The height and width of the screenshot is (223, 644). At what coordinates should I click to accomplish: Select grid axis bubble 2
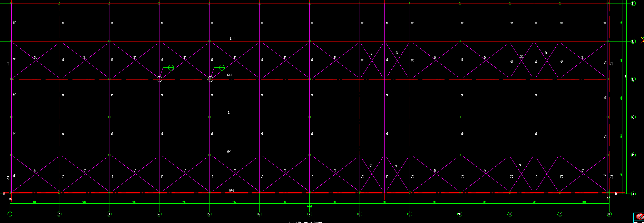[59, 214]
